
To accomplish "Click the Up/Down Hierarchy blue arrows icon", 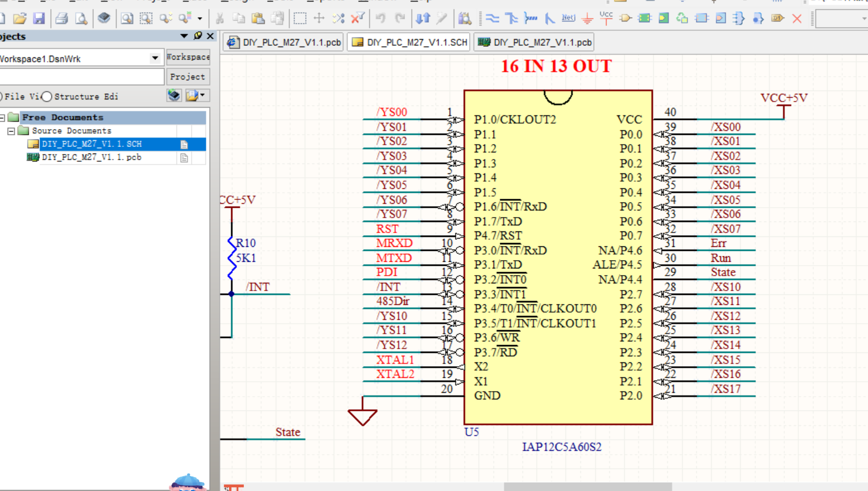I will tap(423, 18).
